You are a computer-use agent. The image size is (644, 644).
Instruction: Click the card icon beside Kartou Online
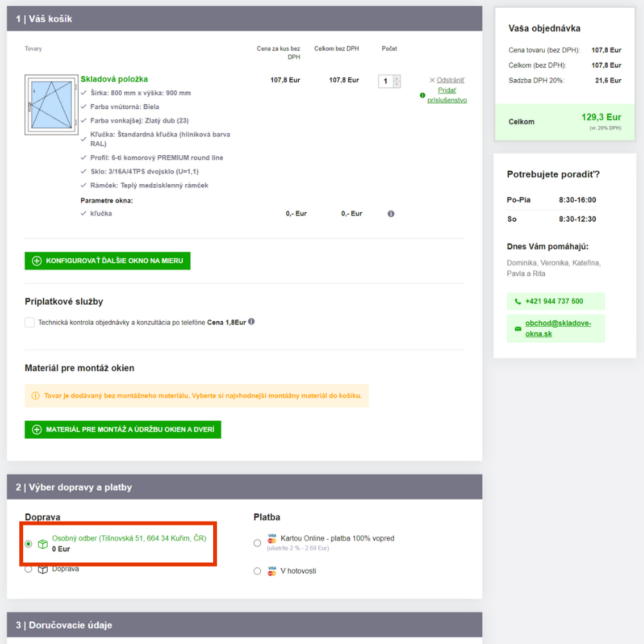tap(272, 538)
